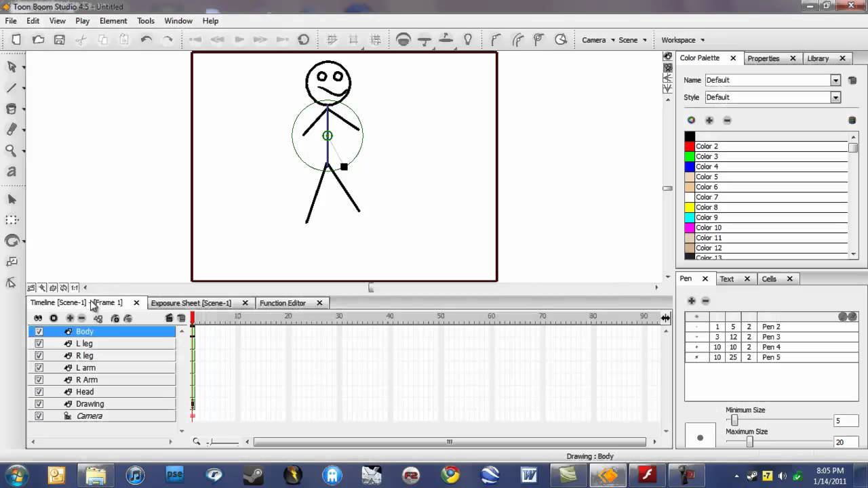The width and height of the screenshot is (868, 488).
Task: Open Microsoft Word from the taskbar
Action: point(529,475)
